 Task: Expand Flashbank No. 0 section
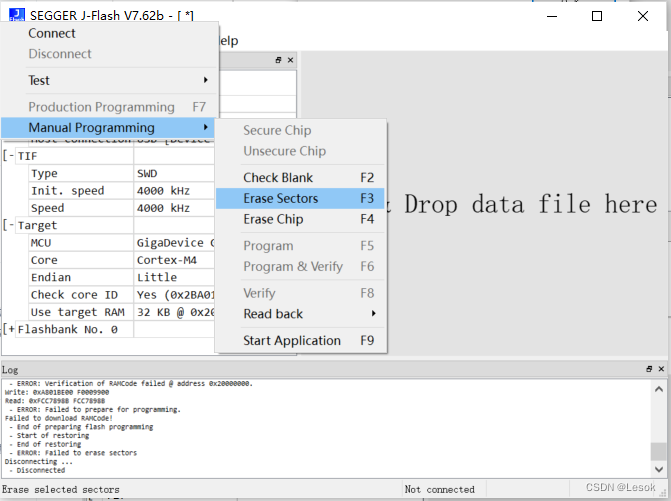(9, 329)
